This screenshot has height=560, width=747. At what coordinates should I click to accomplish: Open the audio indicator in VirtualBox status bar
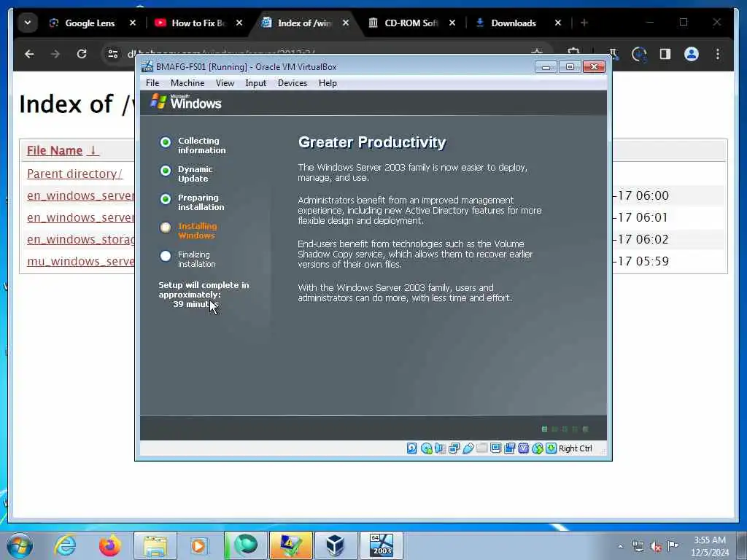point(440,448)
